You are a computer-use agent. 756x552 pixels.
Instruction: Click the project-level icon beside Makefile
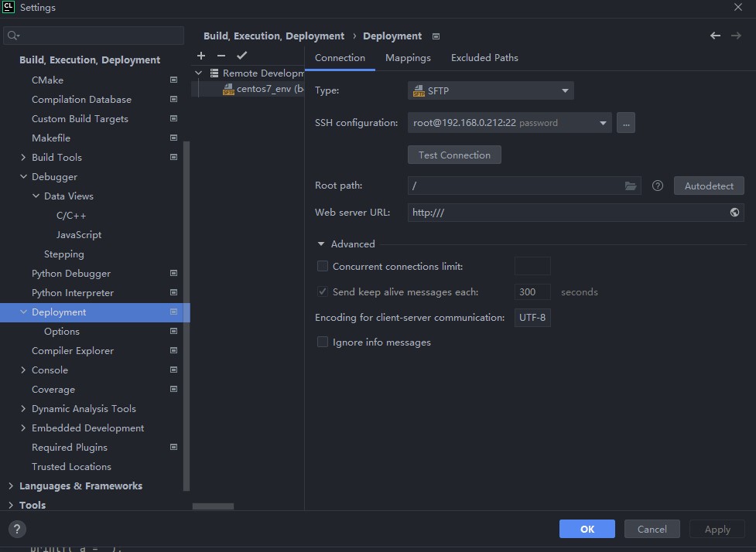click(173, 138)
